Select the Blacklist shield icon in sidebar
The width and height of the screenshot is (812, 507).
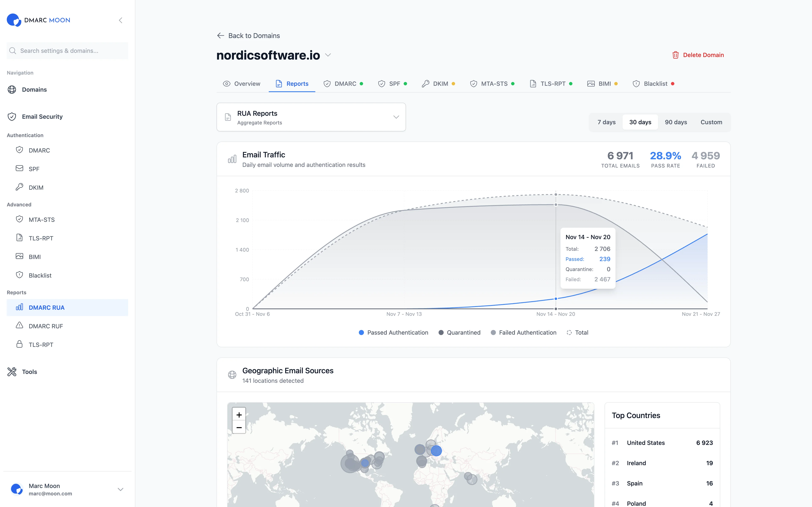(19, 275)
